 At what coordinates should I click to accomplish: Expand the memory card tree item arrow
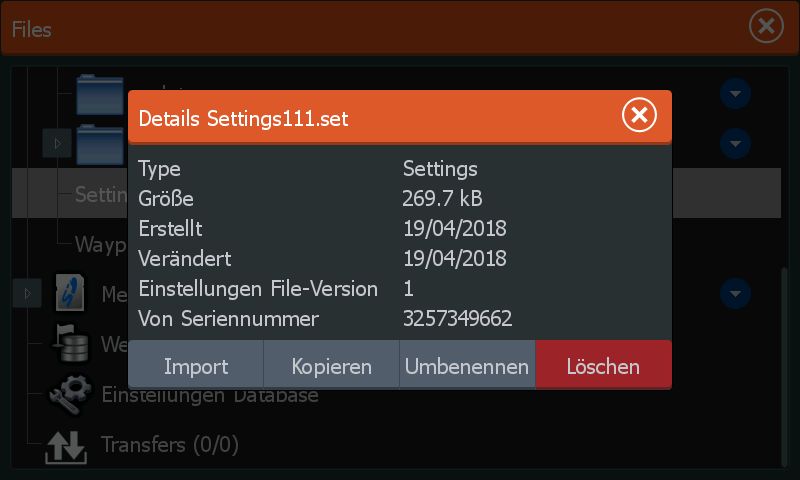pos(27,293)
